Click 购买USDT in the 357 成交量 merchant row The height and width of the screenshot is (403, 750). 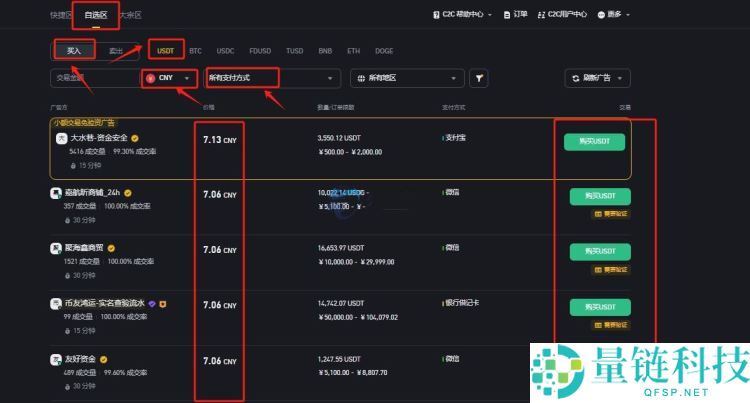[x=600, y=196]
